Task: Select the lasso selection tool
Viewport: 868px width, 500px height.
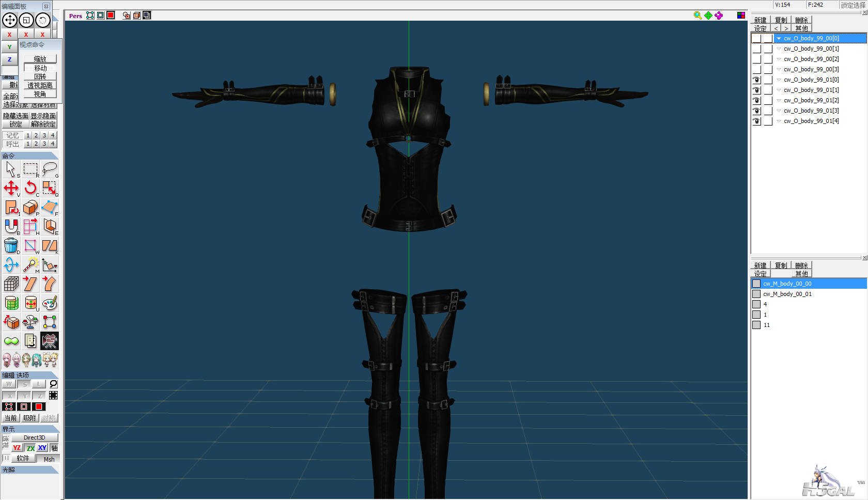Action: [x=50, y=169]
